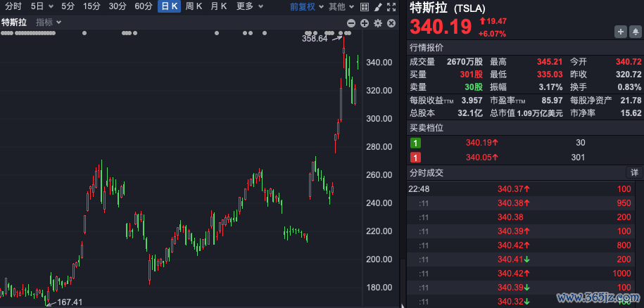This screenshot has height=308, width=644.
Task: Zoom out the chart with minus icon
Action: click(351, 23)
